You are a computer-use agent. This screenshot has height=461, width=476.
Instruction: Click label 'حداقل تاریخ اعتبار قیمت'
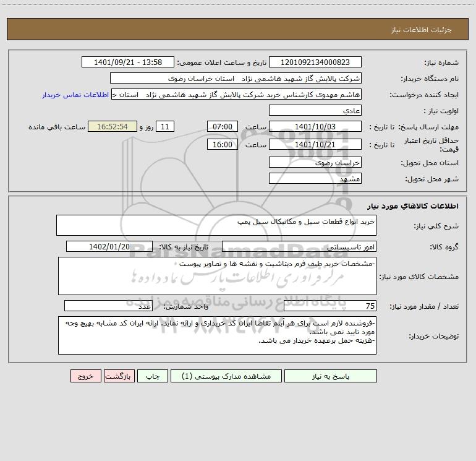(431, 145)
